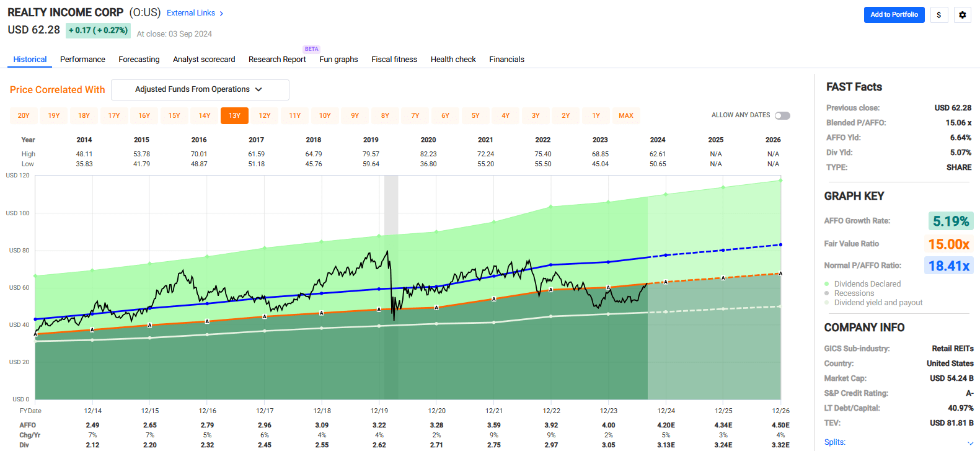Click the 18.41x Normal P/AFFO swatch
980x451 pixels.
coord(948,266)
